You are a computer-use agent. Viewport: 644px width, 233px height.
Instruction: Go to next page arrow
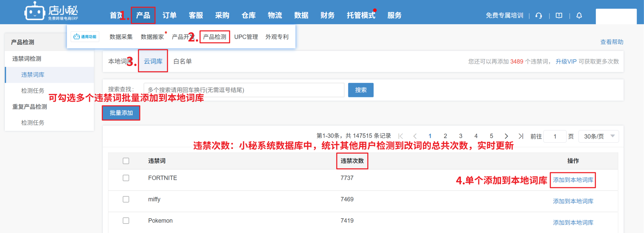pos(506,136)
